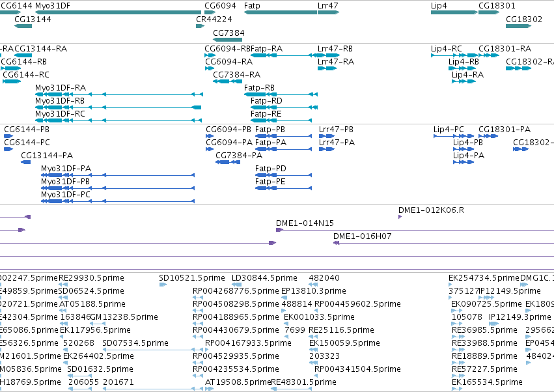Click EST EP13810.3prime
This screenshot has height=392, width=554.
coord(284,298)
